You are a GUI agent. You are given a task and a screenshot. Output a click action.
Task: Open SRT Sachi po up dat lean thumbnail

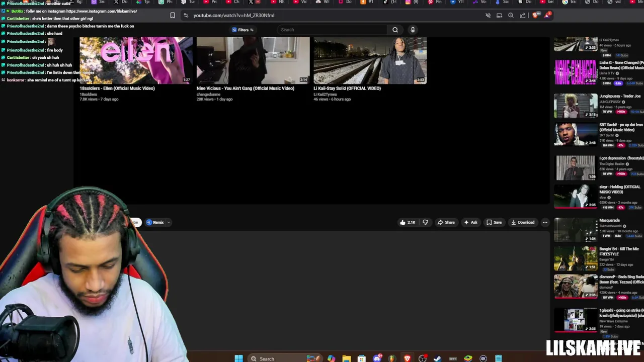point(576,134)
